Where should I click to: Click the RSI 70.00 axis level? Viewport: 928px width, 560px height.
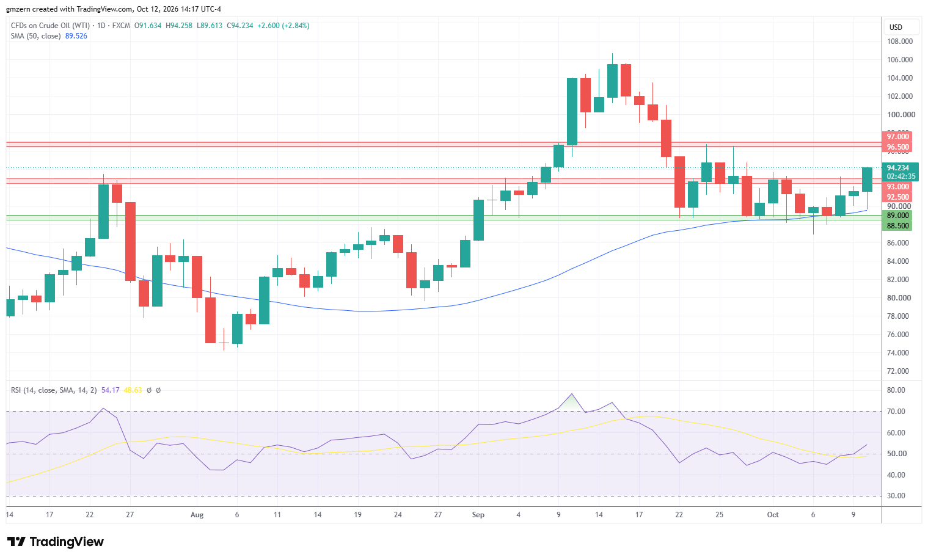point(896,412)
